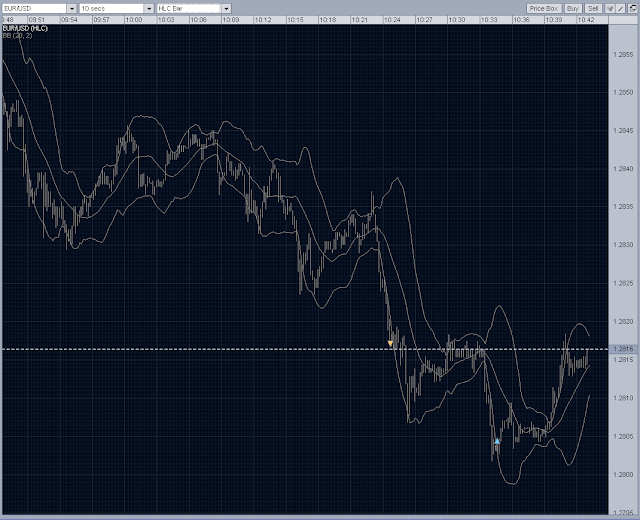Click the EUR/USD (HLC) chart legend label
Screen dimensions: 640x520
pyautogui.click(x=25, y=28)
